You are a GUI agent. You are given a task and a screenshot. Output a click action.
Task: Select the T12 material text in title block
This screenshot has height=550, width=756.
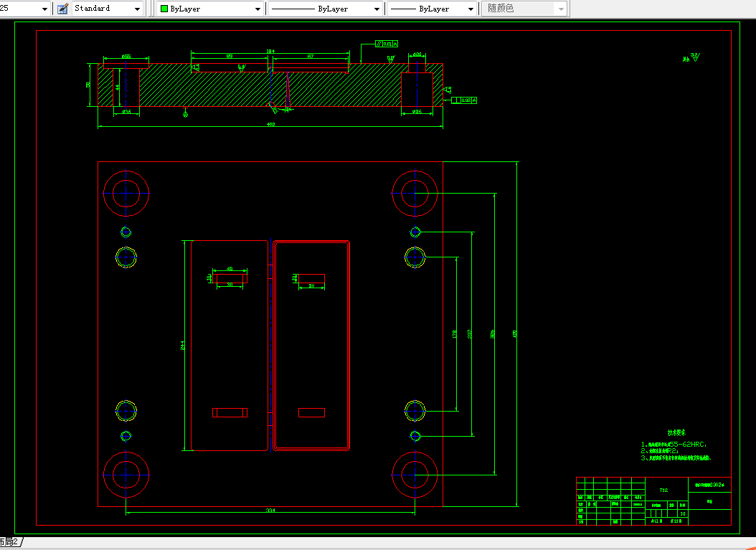coord(664,490)
